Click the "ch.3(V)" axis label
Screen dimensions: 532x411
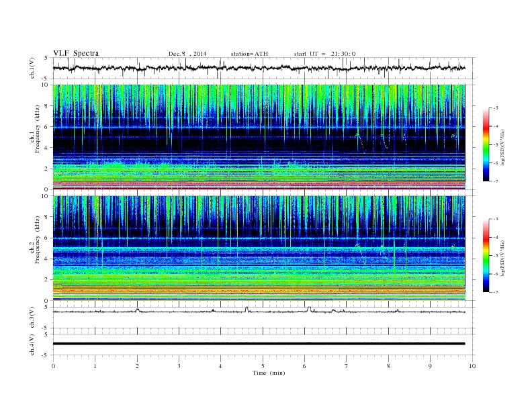32,318
